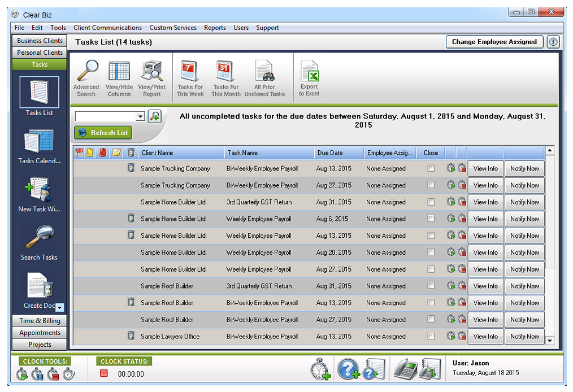Image resolution: width=573 pixels, height=392 pixels.
Task: Open the View/Print Report tool
Action: pyautogui.click(x=151, y=77)
